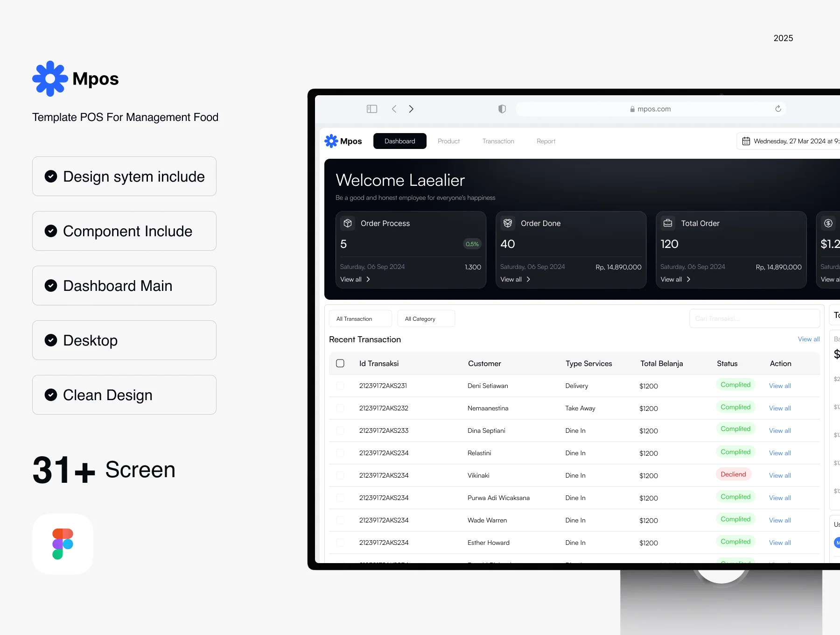Click the calendar icon beside the date

pyautogui.click(x=746, y=141)
